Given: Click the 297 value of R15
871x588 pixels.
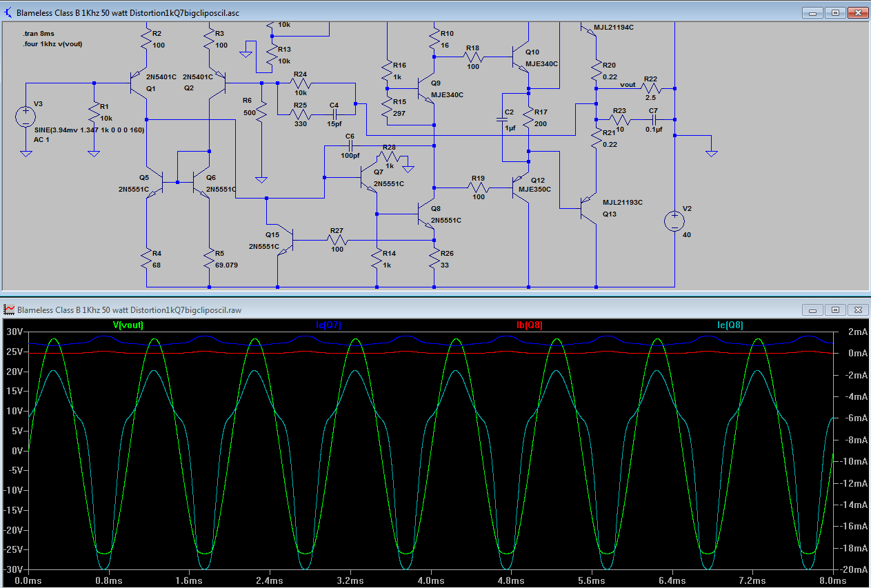Looking at the screenshot, I should click(400, 112).
